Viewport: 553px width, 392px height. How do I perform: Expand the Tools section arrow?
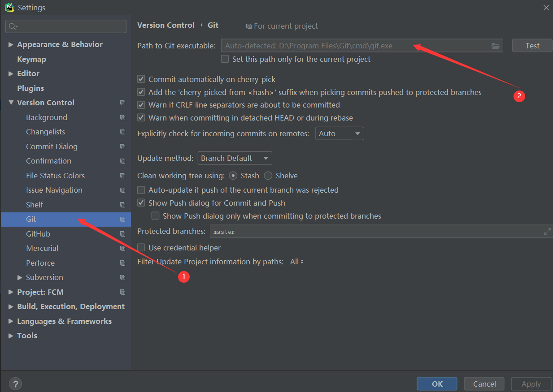click(x=11, y=336)
